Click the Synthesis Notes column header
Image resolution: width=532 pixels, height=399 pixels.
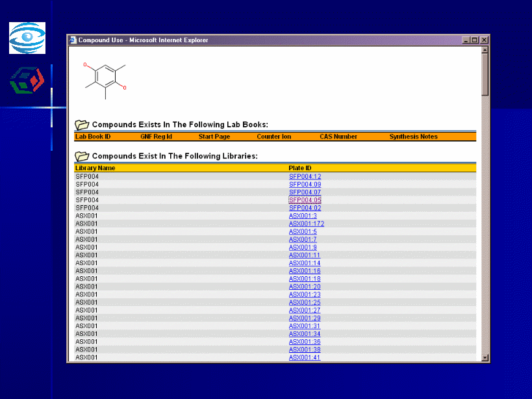413,137
